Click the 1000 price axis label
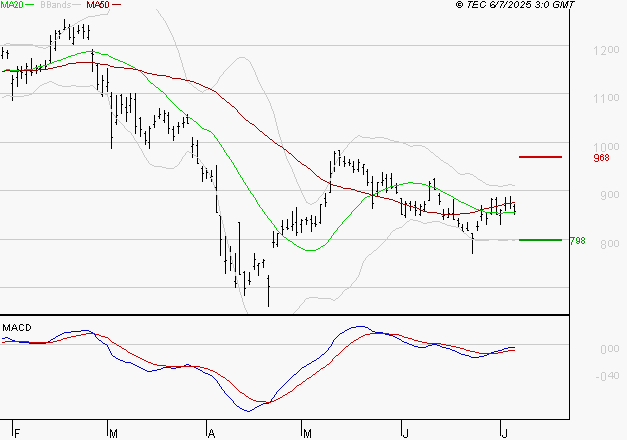The image size is (627, 440). [605, 146]
